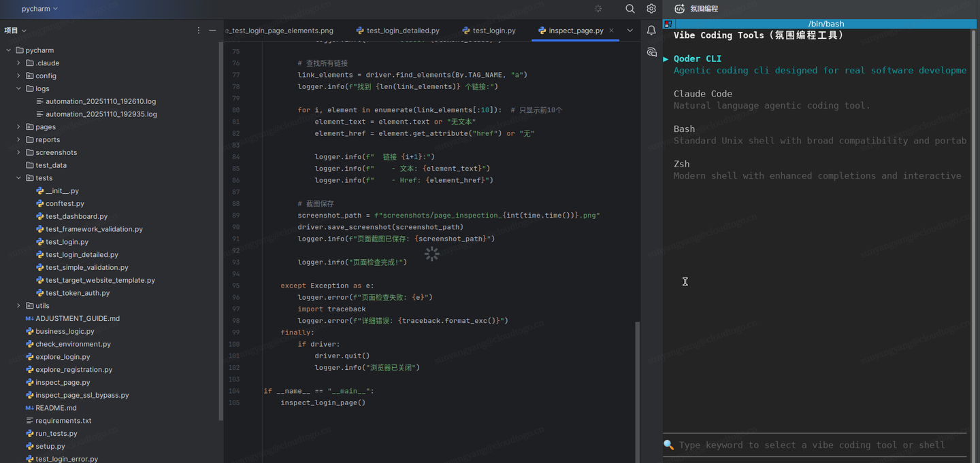Viewport: 980px width, 463px height.
Task: Open the AI chat tool window icon
Action: (x=651, y=52)
